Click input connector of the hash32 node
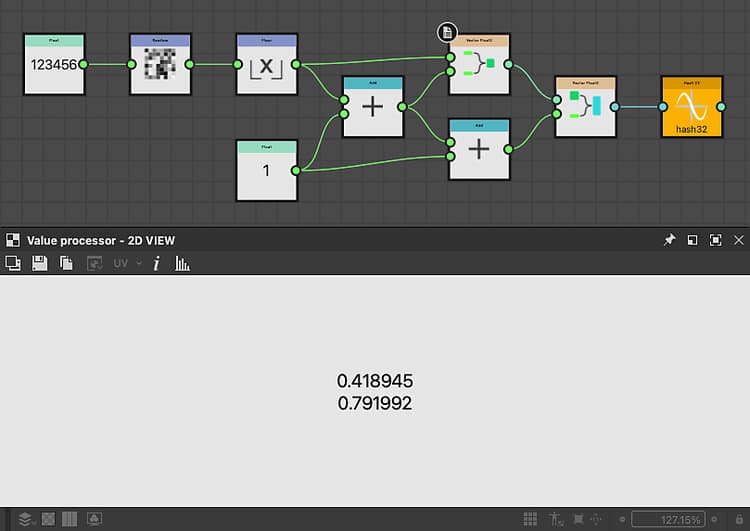 tap(663, 107)
